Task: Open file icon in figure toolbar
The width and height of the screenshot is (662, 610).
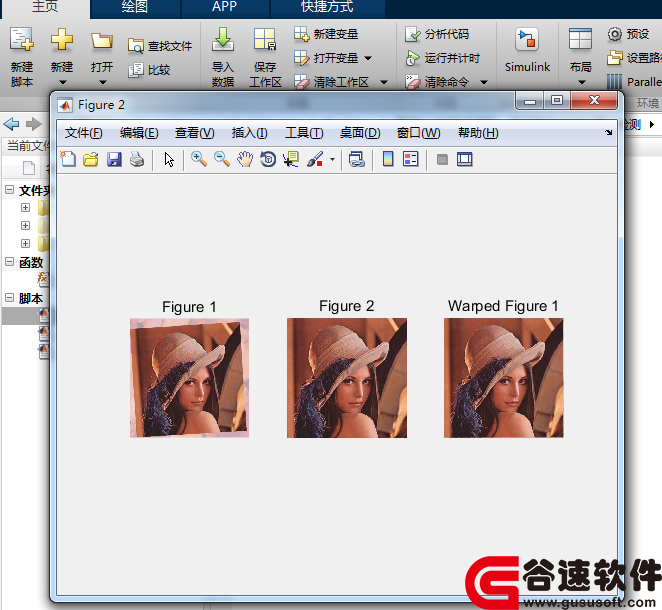Action: point(91,159)
